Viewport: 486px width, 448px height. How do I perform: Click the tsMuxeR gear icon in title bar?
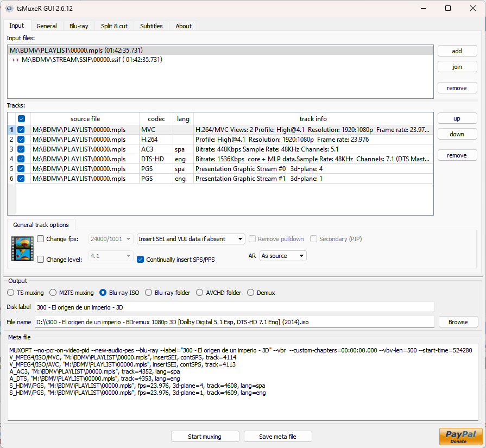coord(9,9)
